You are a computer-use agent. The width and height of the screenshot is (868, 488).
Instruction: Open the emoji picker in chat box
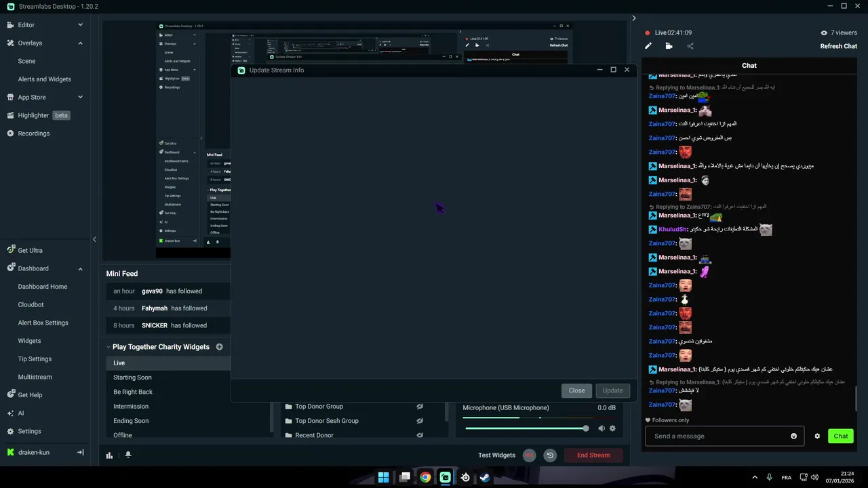tap(794, 436)
